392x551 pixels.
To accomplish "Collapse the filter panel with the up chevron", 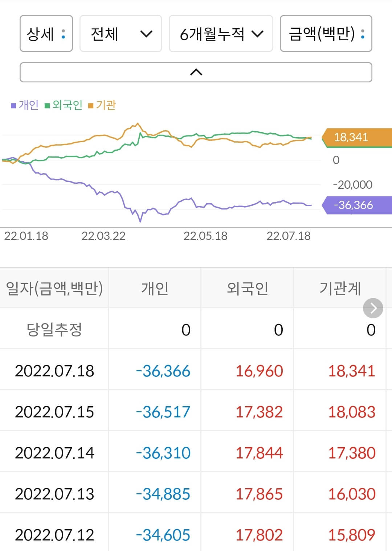I will (x=196, y=72).
